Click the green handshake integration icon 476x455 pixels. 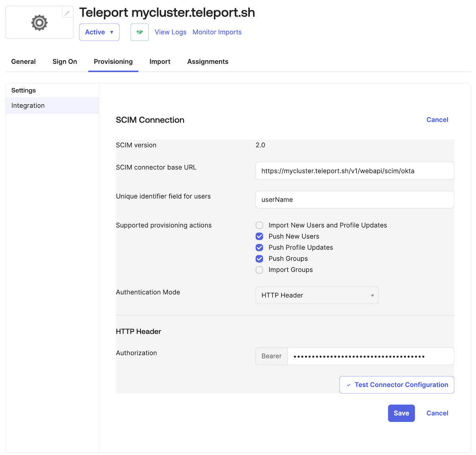click(x=140, y=32)
